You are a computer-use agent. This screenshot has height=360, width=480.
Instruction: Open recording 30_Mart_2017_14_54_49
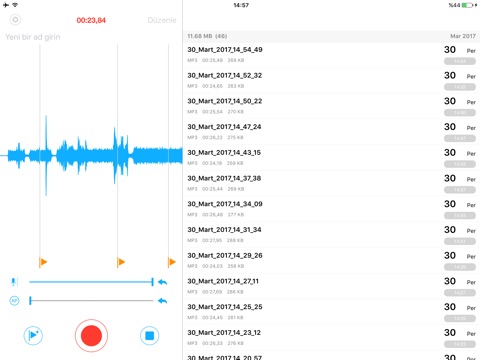point(331,55)
